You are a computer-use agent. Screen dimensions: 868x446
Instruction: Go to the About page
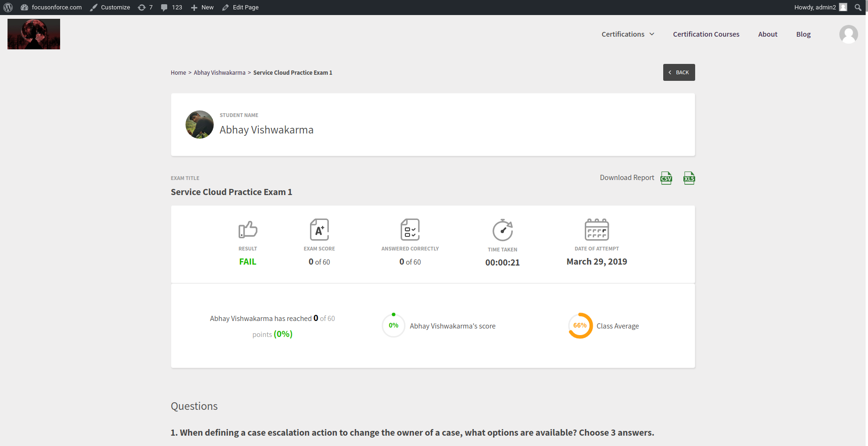[x=767, y=34]
